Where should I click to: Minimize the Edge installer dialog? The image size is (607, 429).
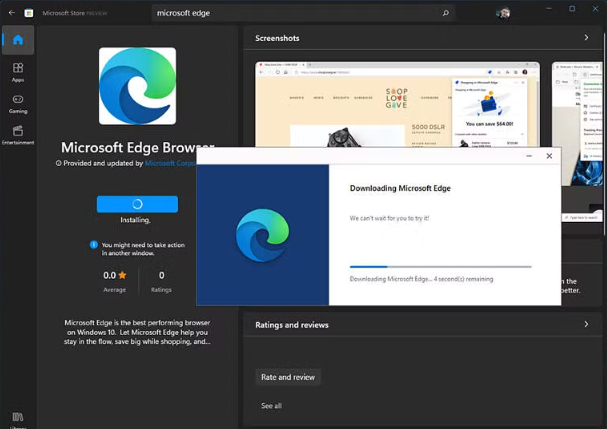tap(529, 156)
